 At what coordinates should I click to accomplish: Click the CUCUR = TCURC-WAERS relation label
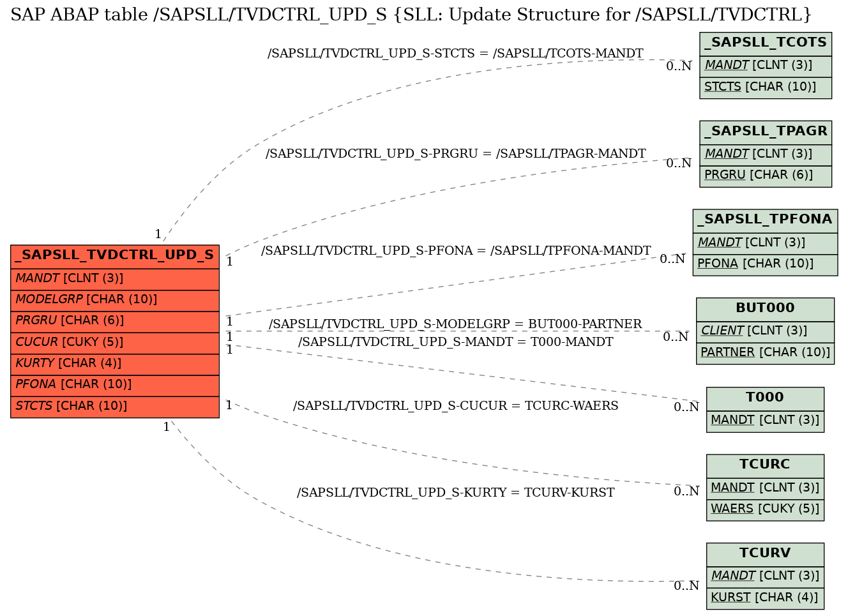tap(455, 406)
